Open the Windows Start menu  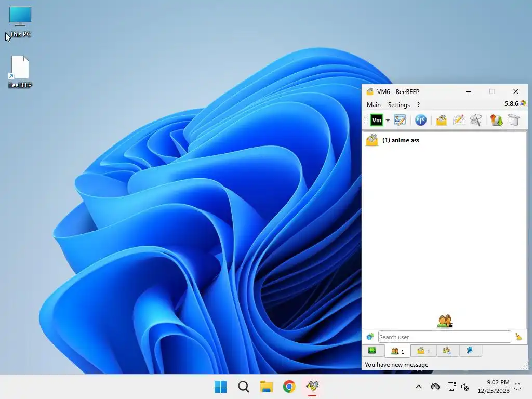[220, 387]
